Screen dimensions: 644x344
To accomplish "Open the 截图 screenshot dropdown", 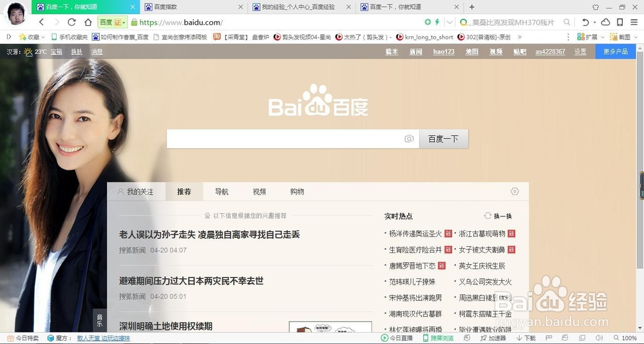I will (x=624, y=37).
